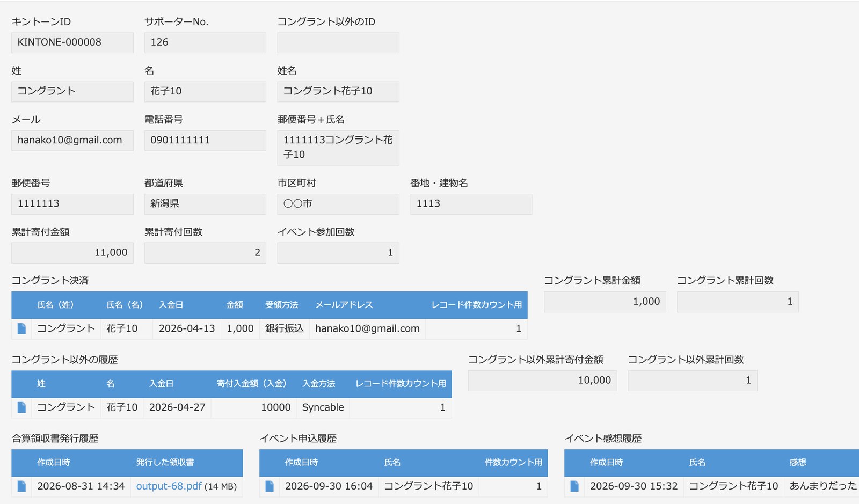Screen dimensions: 859x504
Task: Click コングラント以外累計寄付金額 value 10,000
Action: [x=543, y=381]
